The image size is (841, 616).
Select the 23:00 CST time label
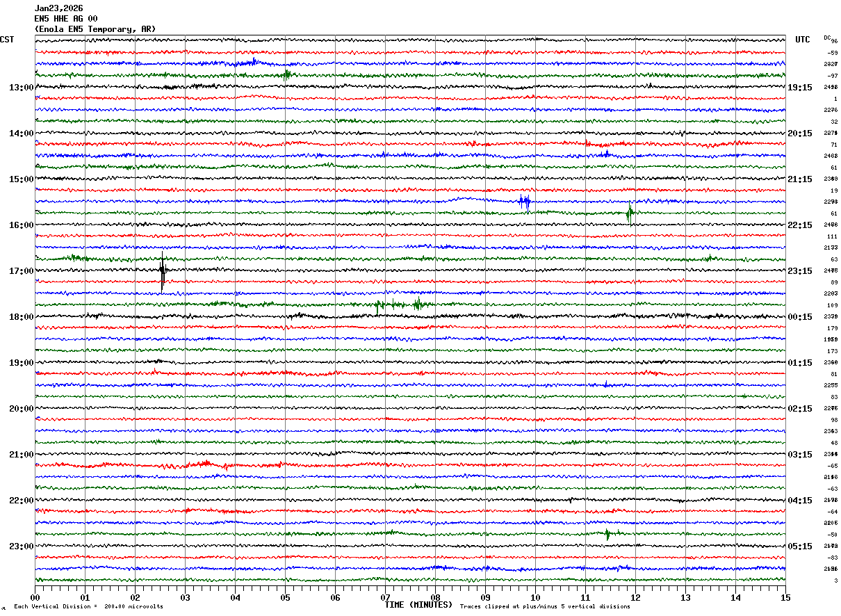pyautogui.click(x=21, y=546)
